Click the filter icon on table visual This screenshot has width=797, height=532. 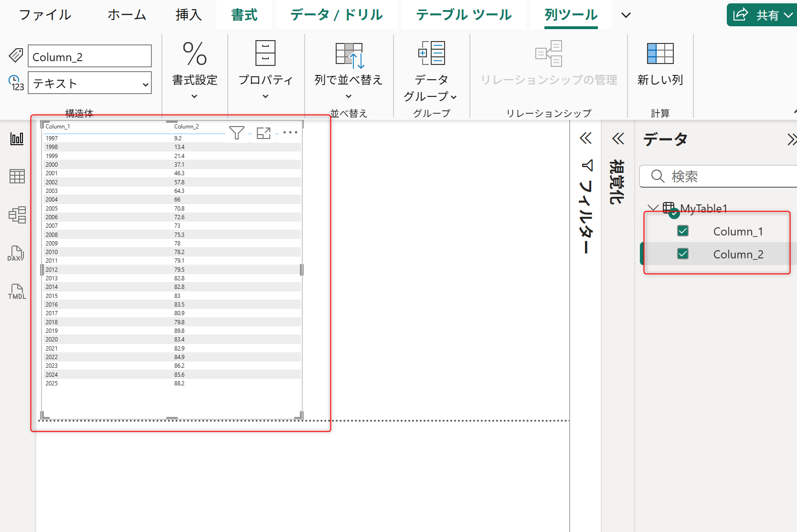pyautogui.click(x=236, y=133)
